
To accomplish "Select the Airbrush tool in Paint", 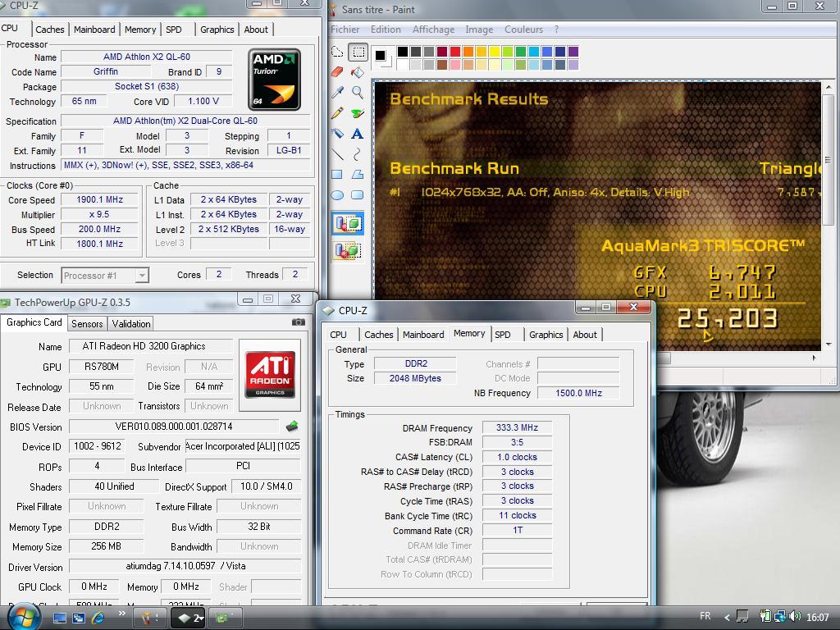I will (x=337, y=134).
